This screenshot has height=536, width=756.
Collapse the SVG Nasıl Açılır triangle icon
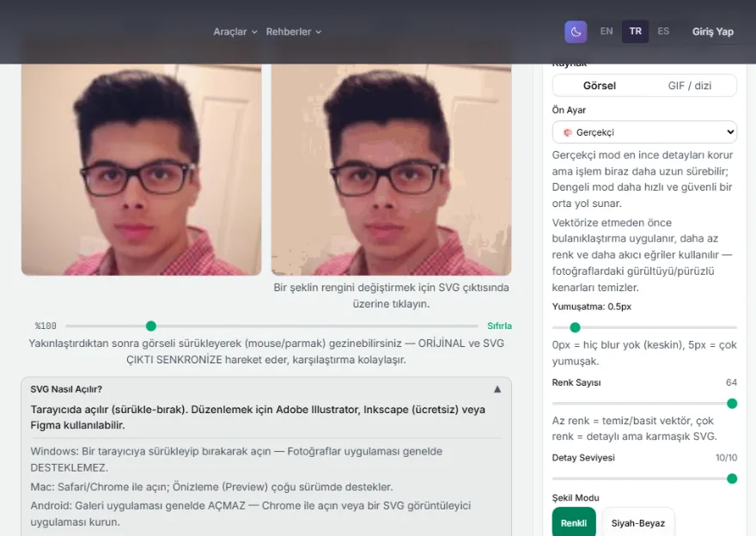tap(497, 389)
